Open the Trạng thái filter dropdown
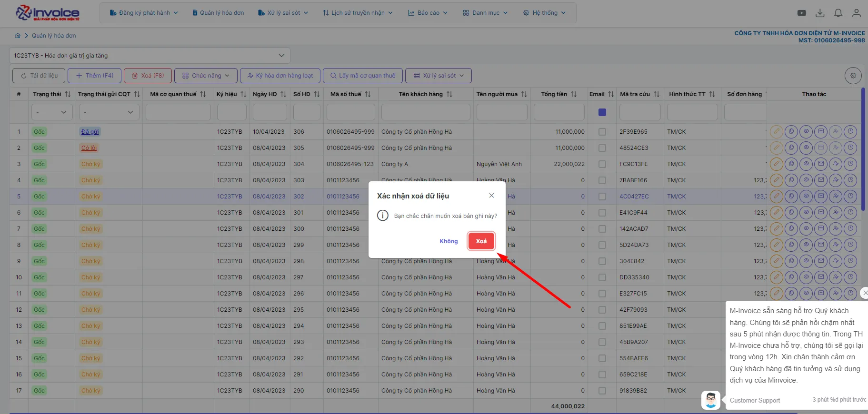The height and width of the screenshot is (414, 868). click(x=52, y=112)
